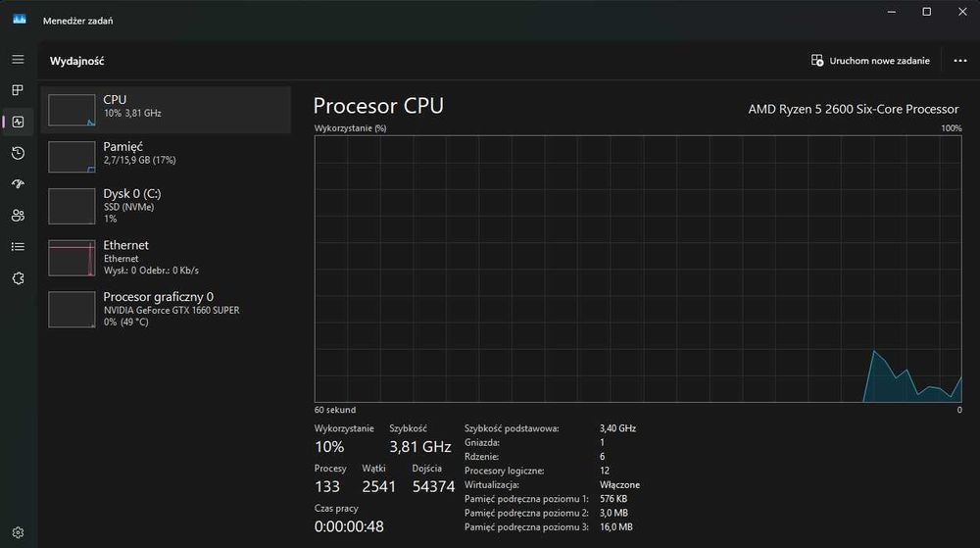The width and height of the screenshot is (980, 548).
Task: Select the Ethernet entry
Action: click(x=166, y=257)
